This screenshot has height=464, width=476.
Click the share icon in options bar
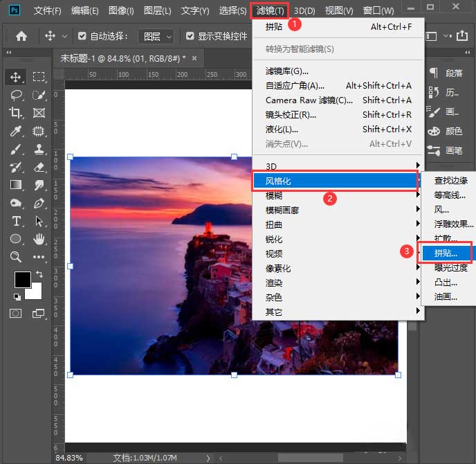[x=462, y=36]
